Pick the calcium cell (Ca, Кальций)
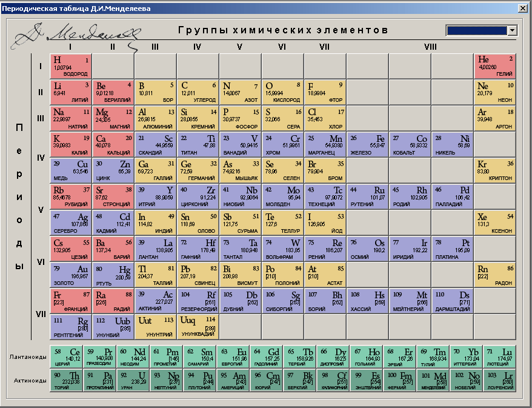 tap(113, 145)
